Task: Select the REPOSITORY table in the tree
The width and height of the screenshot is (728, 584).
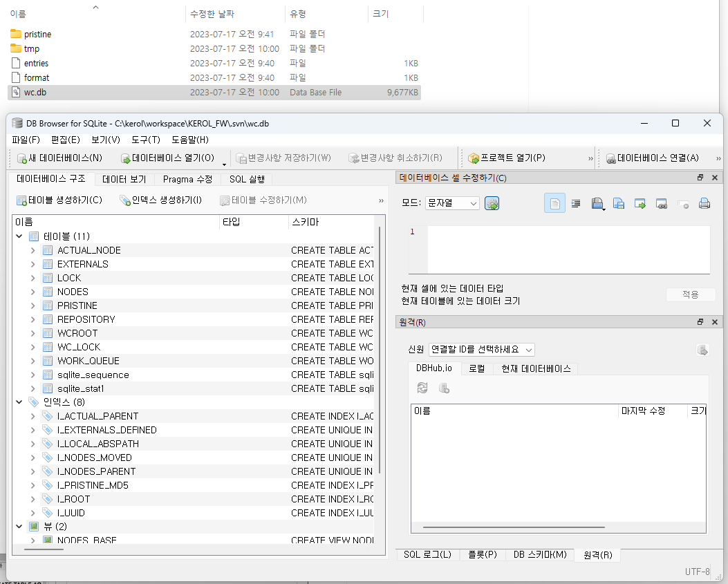Action: pyautogui.click(x=86, y=319)
